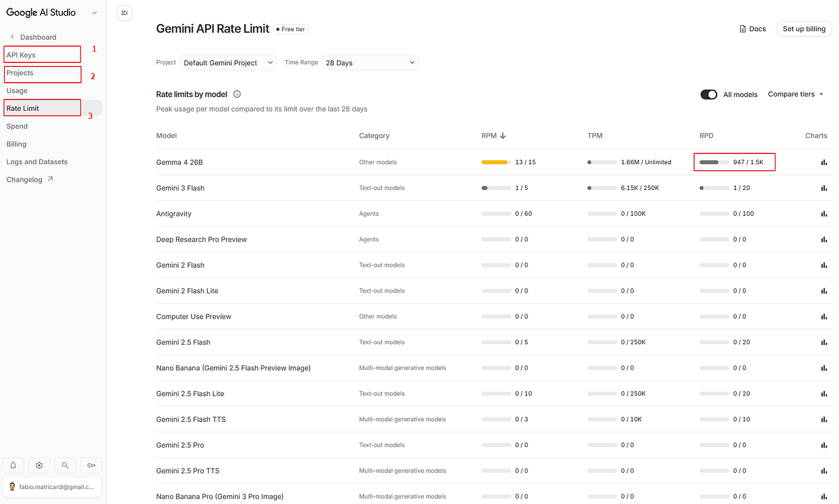Click the Gemma 4 26B RPD usage bar
Viewport: 839px width, 504px height.
click(x=714, y=162)
